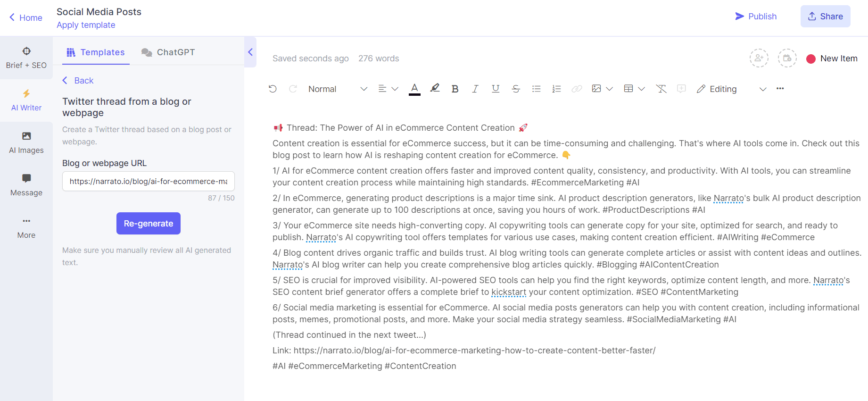Click the "Saved seconds ago" status
868x401 pixels.
pos(311,58)
